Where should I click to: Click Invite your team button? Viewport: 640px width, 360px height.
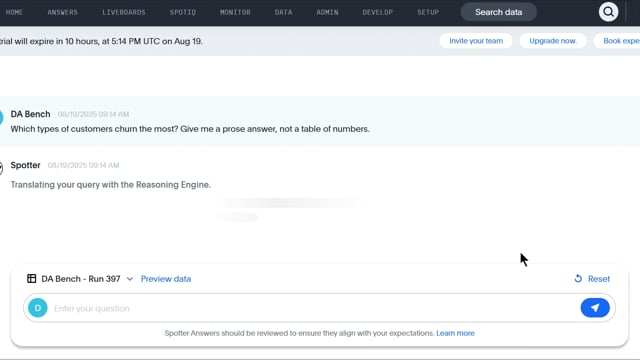coord(476,41)
